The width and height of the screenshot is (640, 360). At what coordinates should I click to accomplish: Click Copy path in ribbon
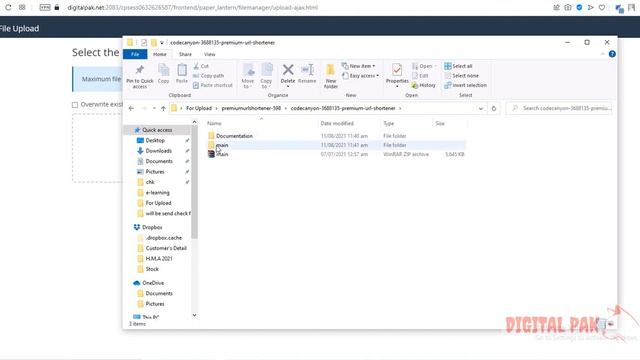(x=208, y=76)
